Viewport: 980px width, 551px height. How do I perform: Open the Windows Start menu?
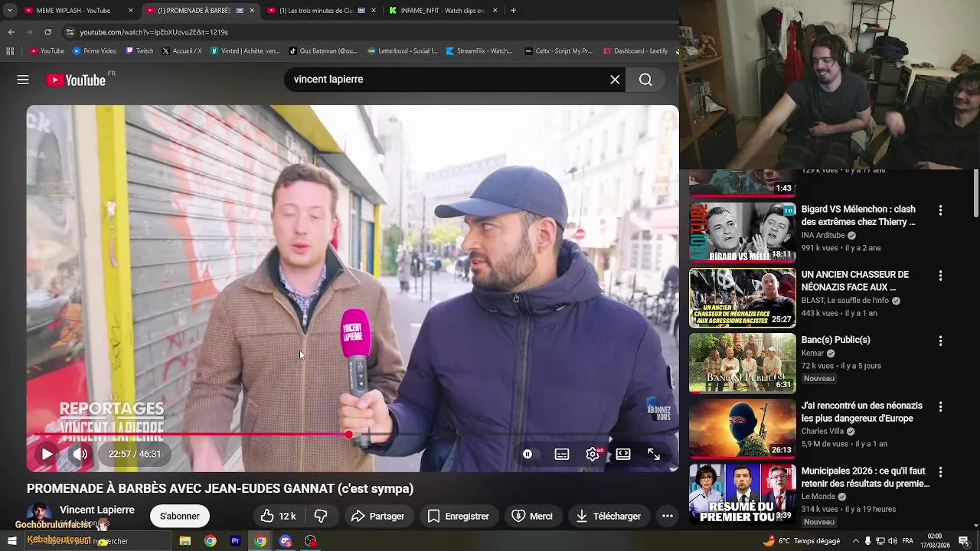click(x=11, y=541)
